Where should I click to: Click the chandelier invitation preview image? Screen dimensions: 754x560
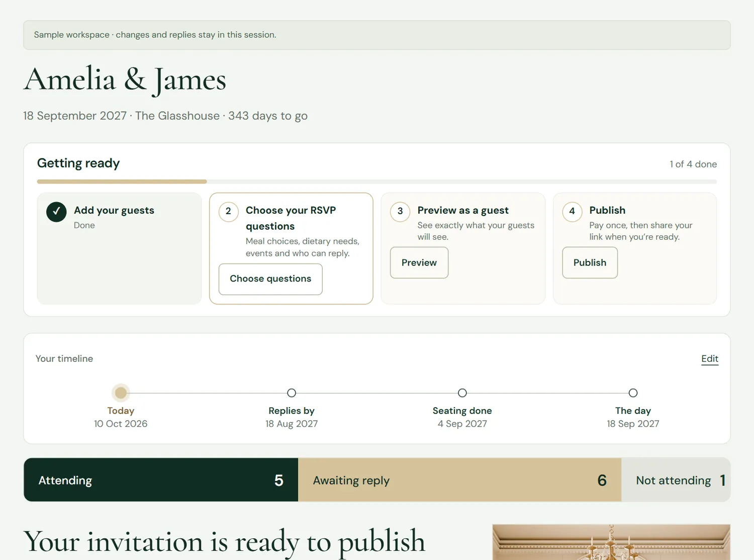[611, 542]
